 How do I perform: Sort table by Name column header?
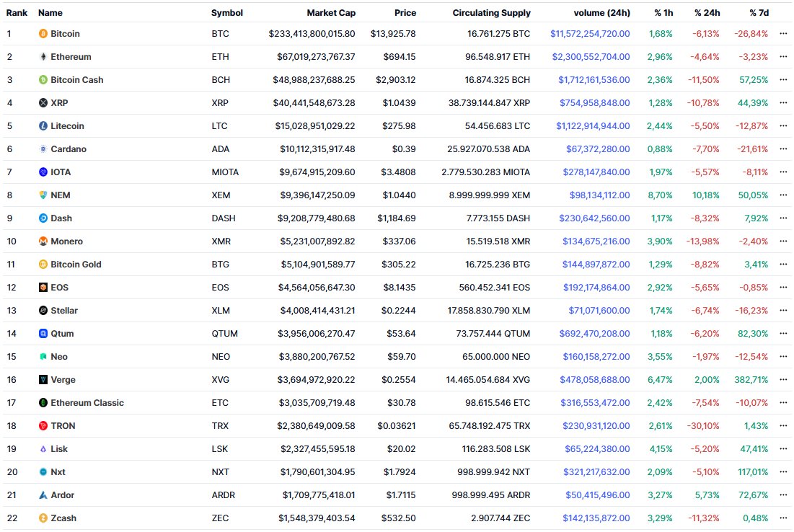[x=50, y=13]
